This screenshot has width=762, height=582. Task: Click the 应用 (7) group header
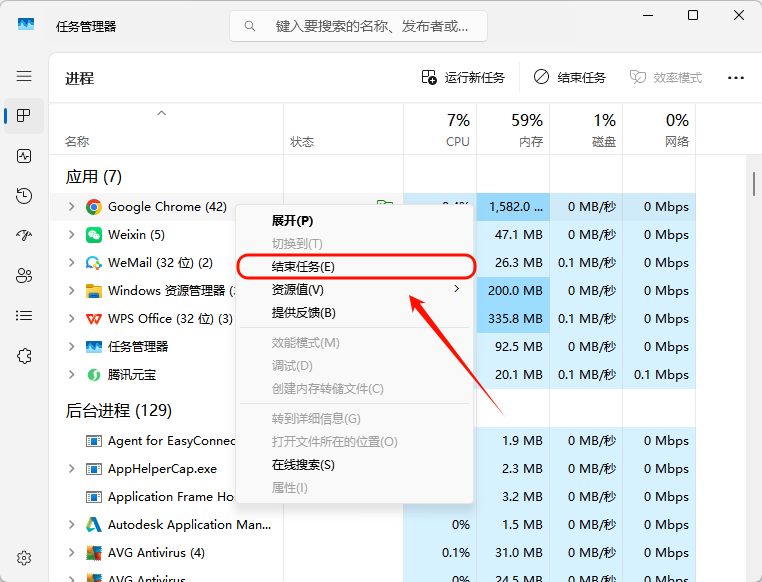[x=93, y=176]
